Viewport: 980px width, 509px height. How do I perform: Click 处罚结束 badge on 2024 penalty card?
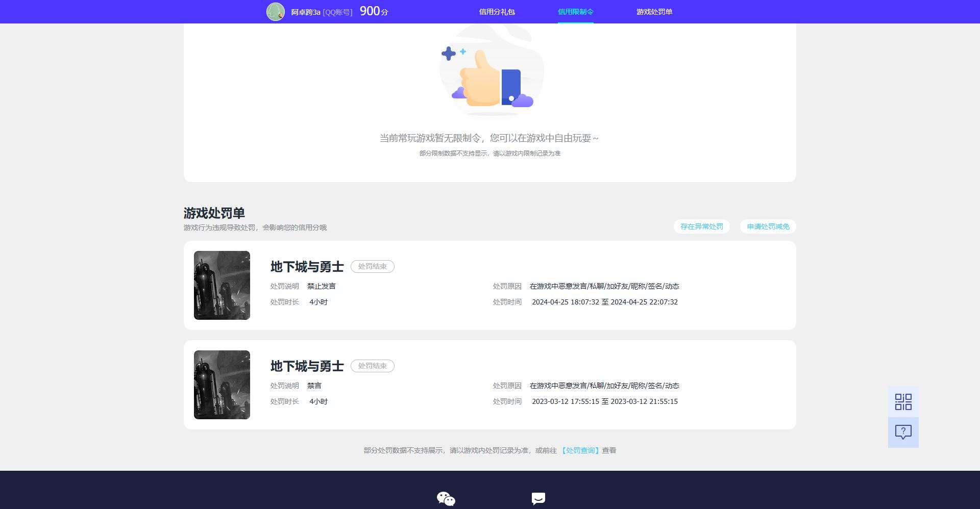point(373,266)
